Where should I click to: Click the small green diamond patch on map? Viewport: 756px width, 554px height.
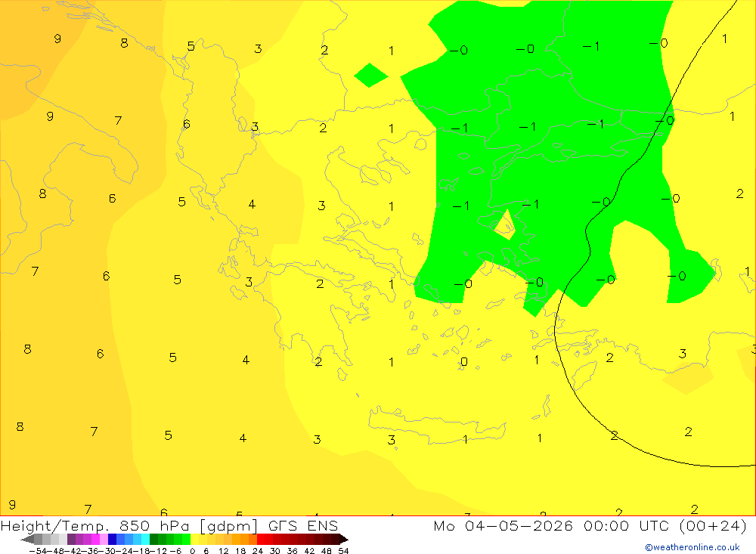(370, 76)
